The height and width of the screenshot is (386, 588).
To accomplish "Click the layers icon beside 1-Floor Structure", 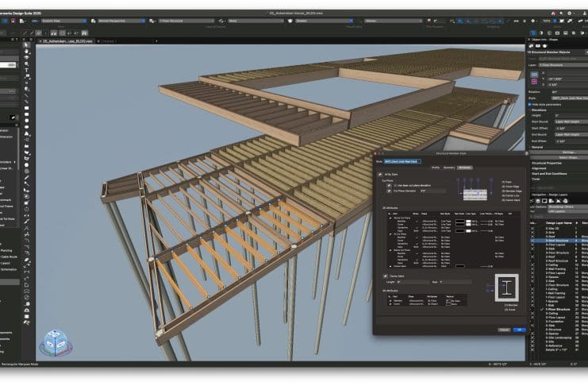I will [153, 21].
